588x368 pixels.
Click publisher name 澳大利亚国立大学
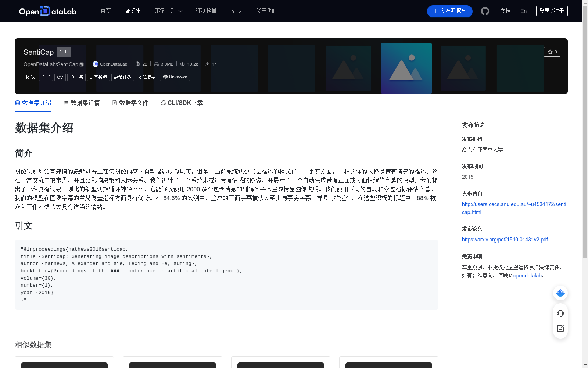coord(482,150)
